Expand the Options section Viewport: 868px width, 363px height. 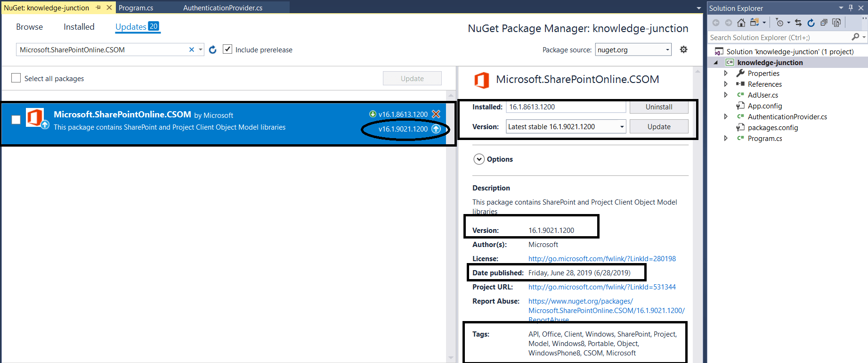click(479, 159)
